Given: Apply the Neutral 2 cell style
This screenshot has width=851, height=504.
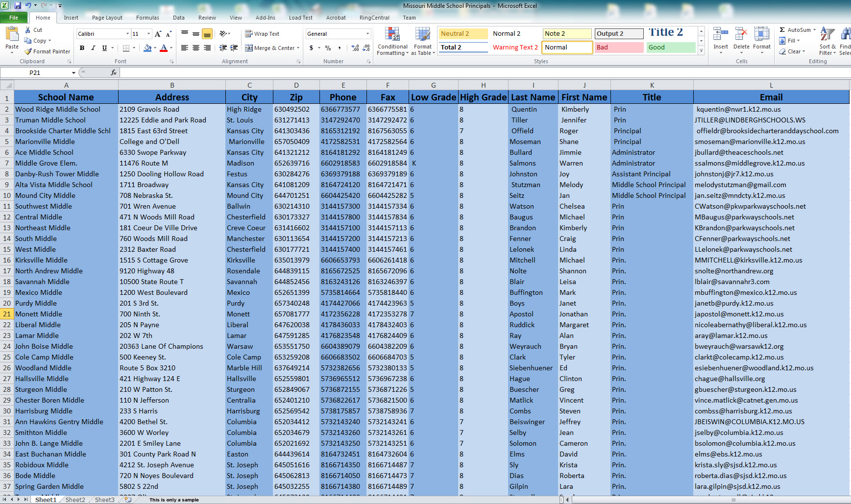Looking at the screenshot, I should [463, 34].
